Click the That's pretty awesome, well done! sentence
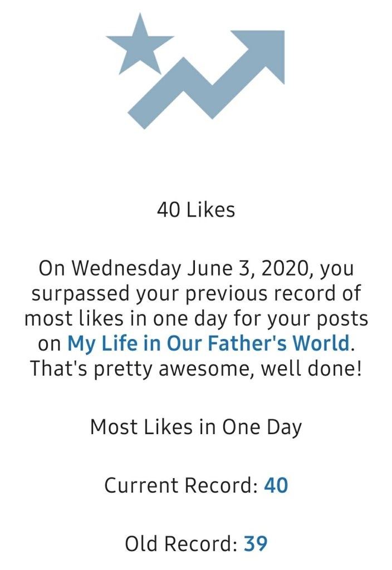Viewport: 392px width, 570px height. [x=196, y=368]
